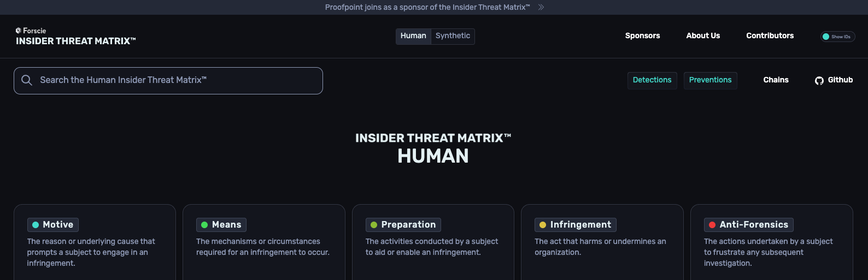This screenshot has width=868, height=280.
Task: Click the olive dot beside Preparation
Action: [x=374, y=225]
